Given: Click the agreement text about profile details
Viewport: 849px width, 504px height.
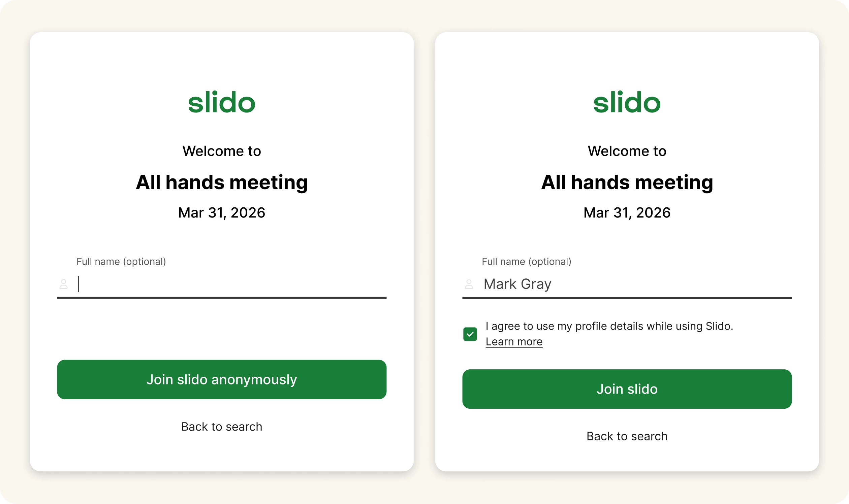Looking at the screenshot, I should click(609, 326).
